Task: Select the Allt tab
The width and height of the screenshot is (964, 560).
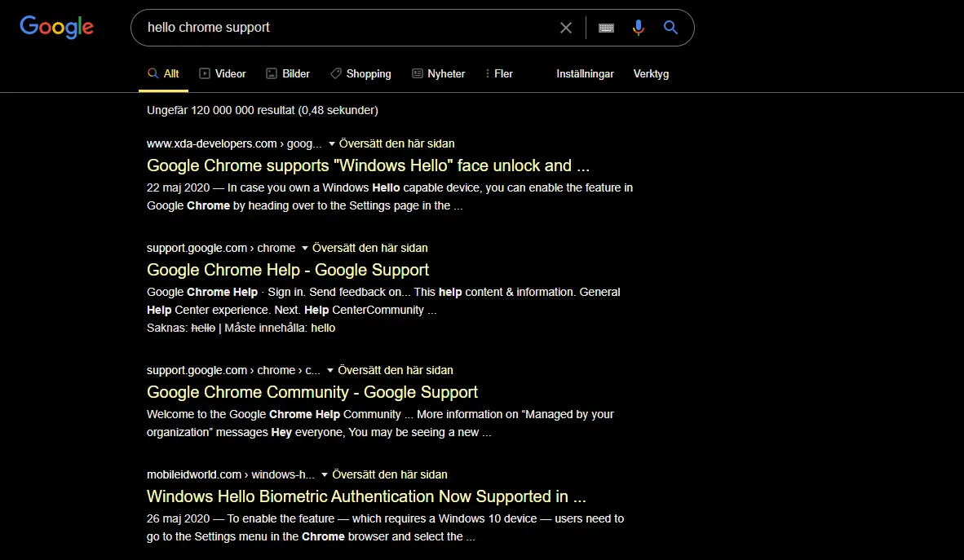Action: pyautogui.click(x=164, y=73)
